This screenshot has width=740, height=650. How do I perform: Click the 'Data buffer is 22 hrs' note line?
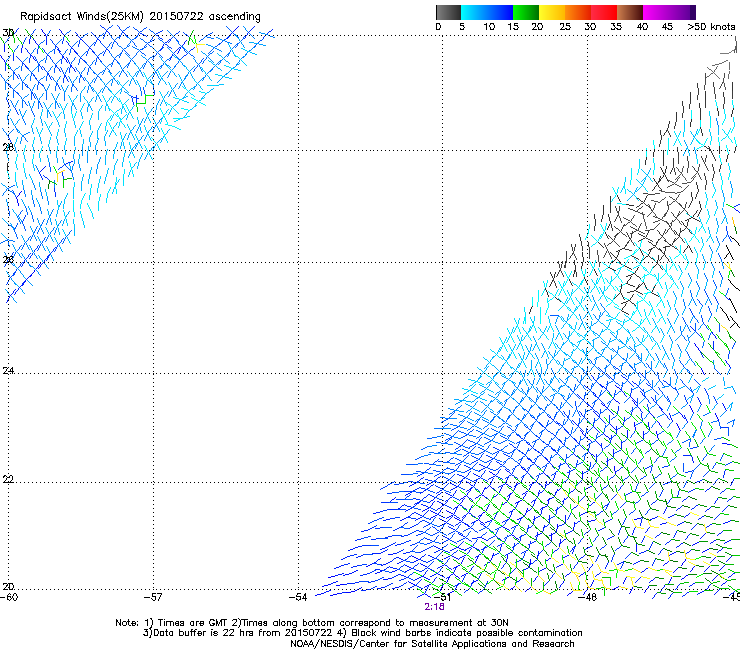362,633
